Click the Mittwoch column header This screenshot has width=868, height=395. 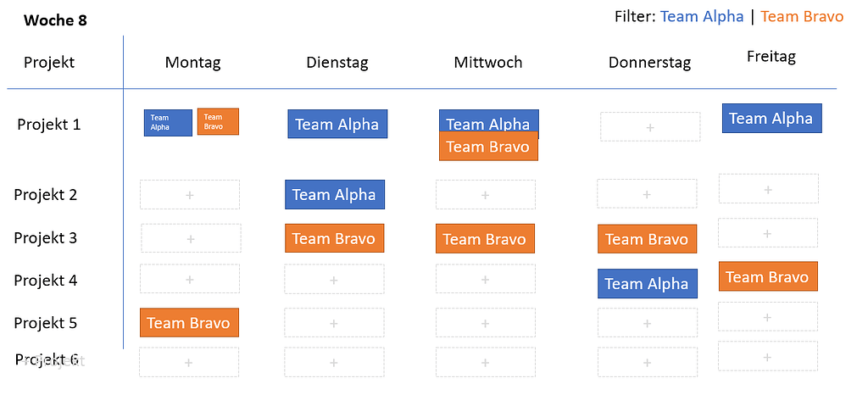pyautogui.click(x=488, y=62)
